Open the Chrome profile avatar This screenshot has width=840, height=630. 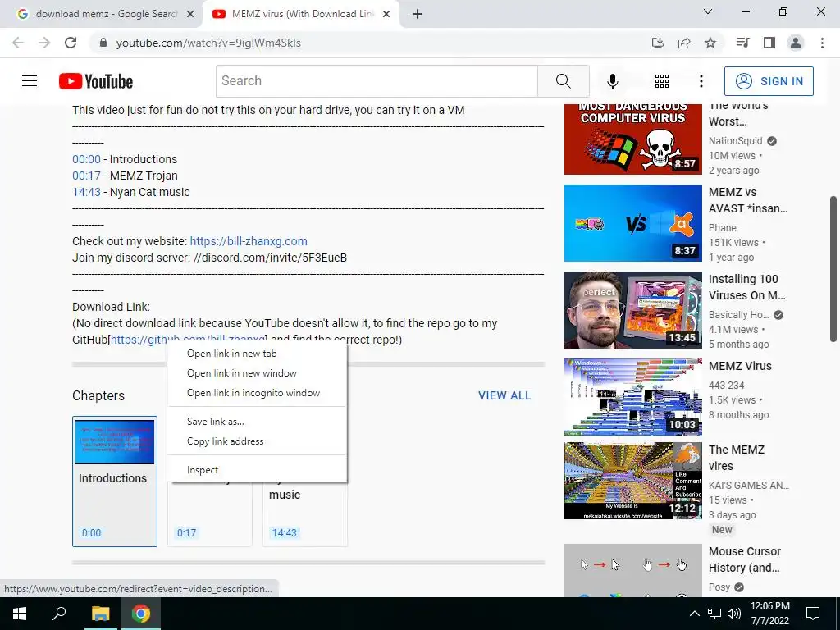pyautogui.click(x=796, y=43)
